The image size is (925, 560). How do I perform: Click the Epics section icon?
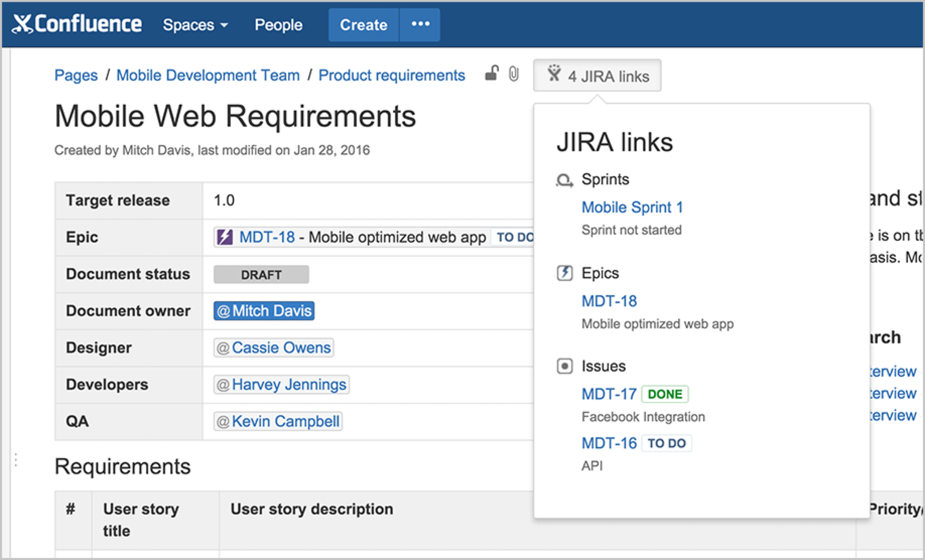pos(564,273)
